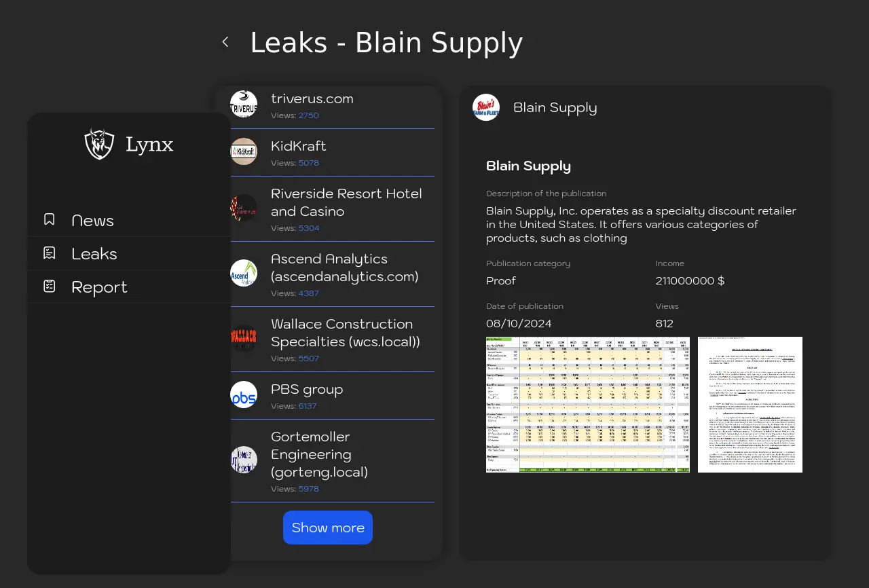Click the back arrow beside the page title

click(225, 42)
